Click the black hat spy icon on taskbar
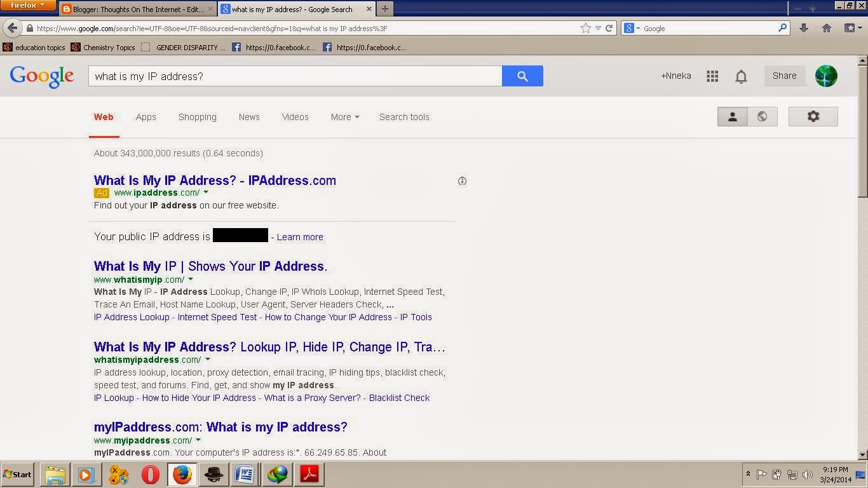This screenshot has width=868, height=488. click(x=214, y=475)
